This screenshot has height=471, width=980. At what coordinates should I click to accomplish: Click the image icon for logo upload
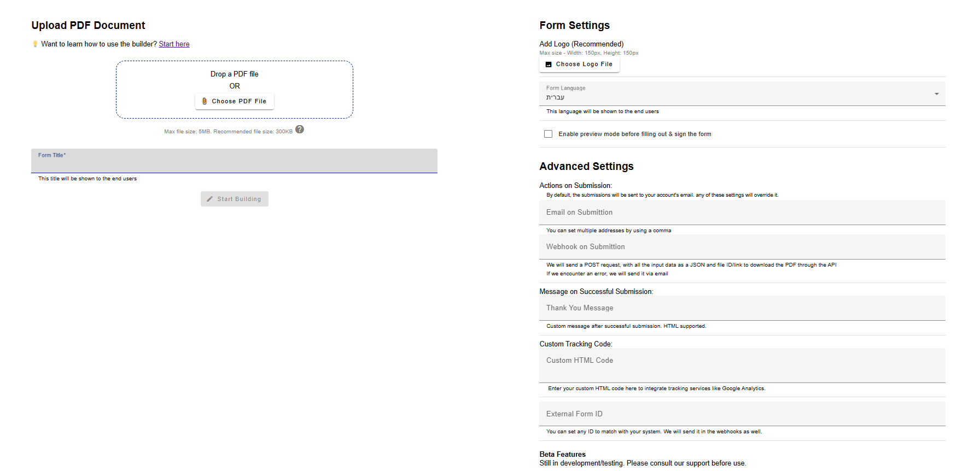(549, 64)
